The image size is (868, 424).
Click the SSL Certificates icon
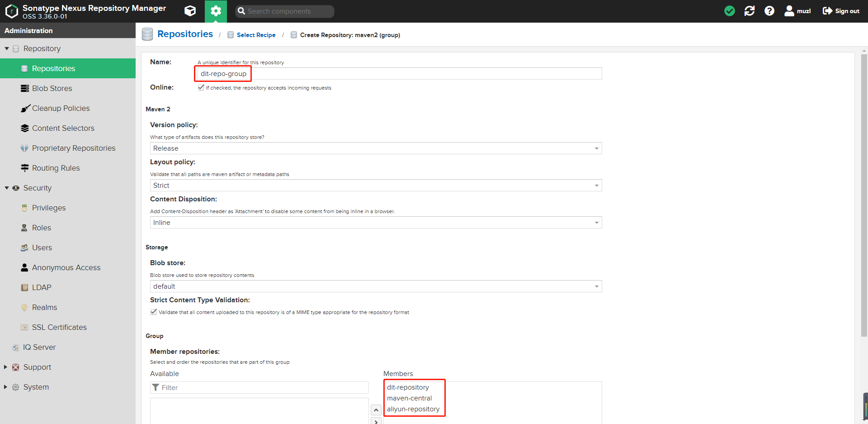pyautogui.click(x=24, y=327)
